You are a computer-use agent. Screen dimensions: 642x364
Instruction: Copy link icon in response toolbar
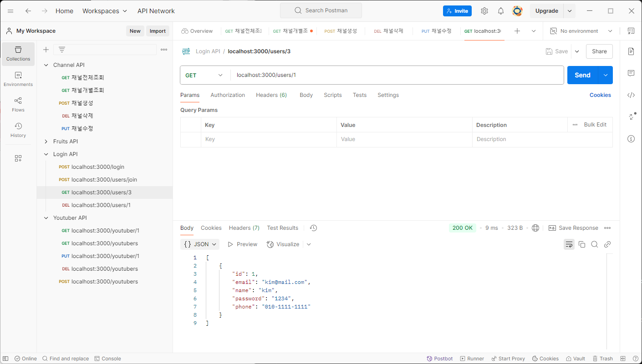(607, 244)
